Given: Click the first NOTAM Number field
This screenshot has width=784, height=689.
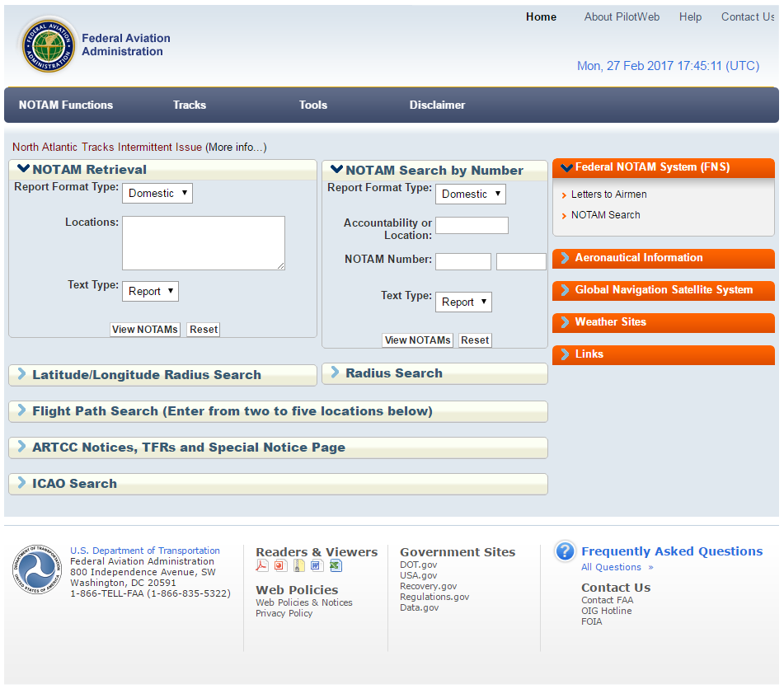Looking at the screenshot, I should pyautogui.click(x=463, y=261).
